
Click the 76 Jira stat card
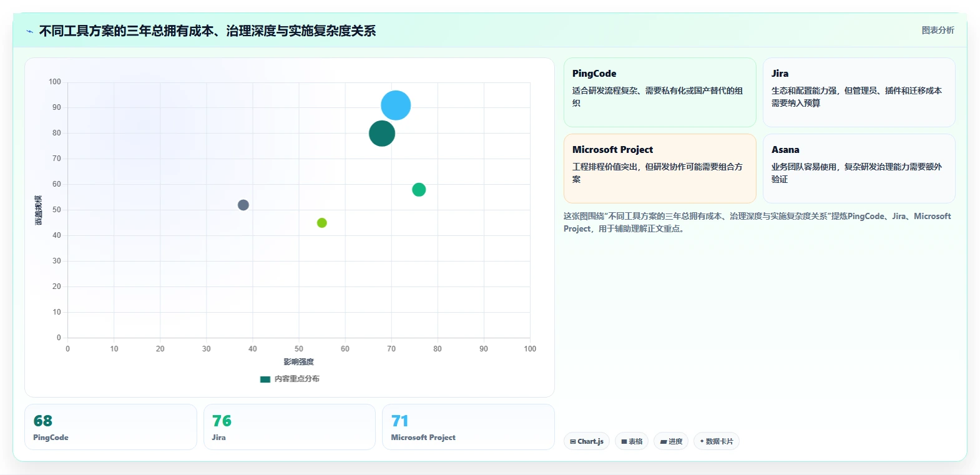point(290,427)
